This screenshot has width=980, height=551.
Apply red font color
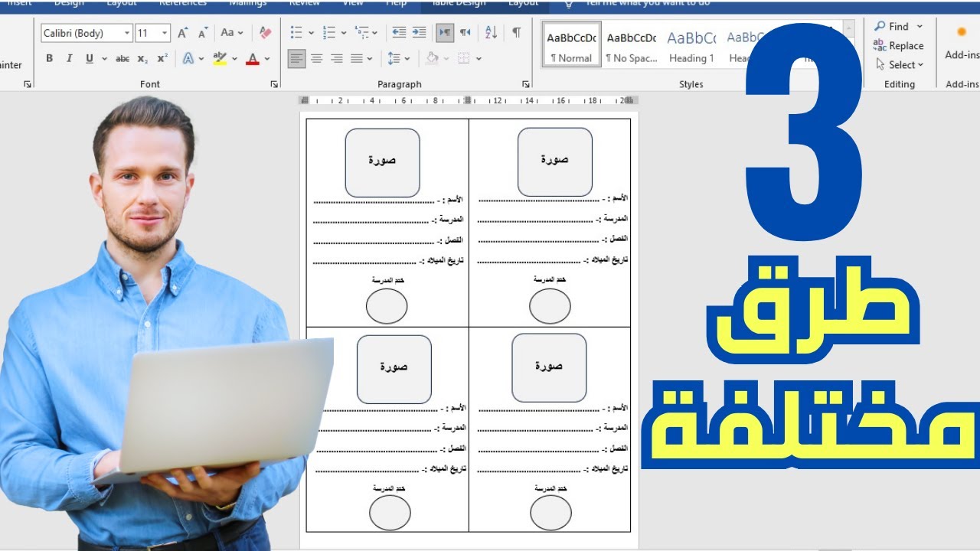click(x=253, y=58)
